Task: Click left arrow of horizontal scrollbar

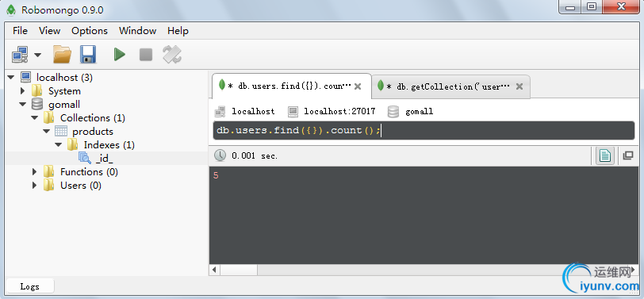Action: [214, 270]
